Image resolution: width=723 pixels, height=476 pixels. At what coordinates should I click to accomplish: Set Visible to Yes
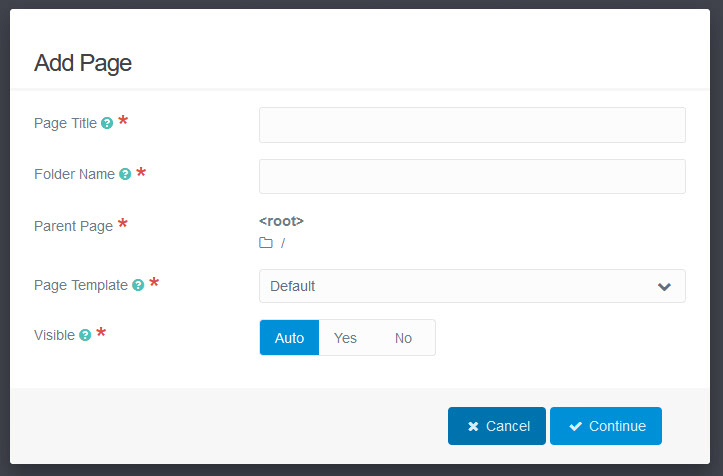345,338
